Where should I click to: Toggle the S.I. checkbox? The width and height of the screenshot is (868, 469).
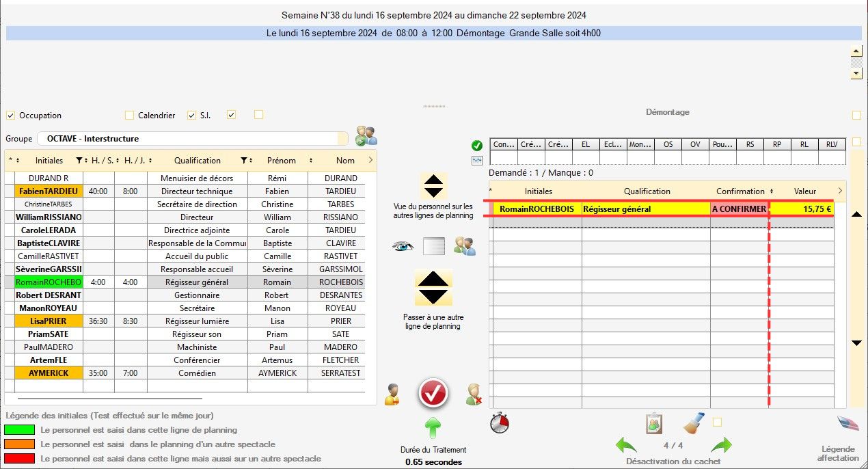191,116
